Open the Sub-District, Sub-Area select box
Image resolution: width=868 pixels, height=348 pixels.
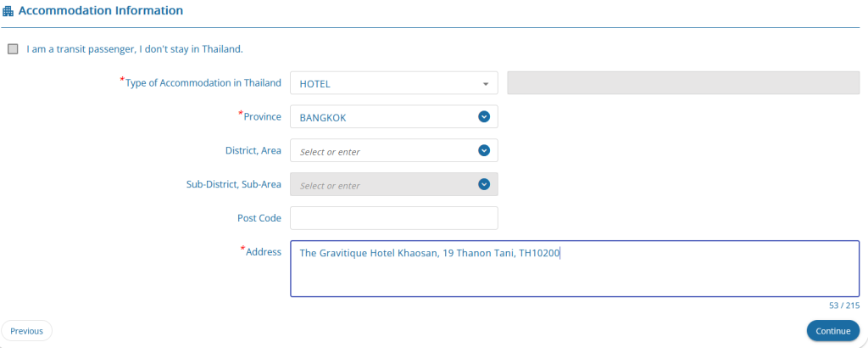click(394, 184)
